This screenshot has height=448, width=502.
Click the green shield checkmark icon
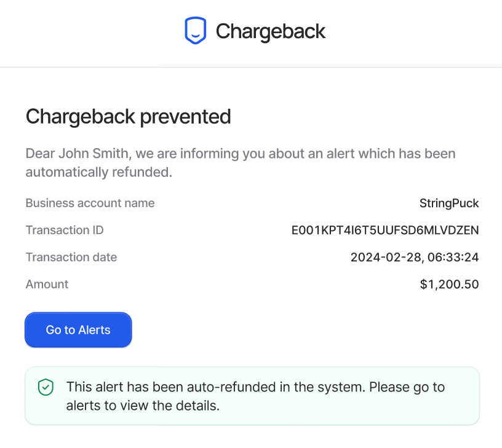point(46,387)
